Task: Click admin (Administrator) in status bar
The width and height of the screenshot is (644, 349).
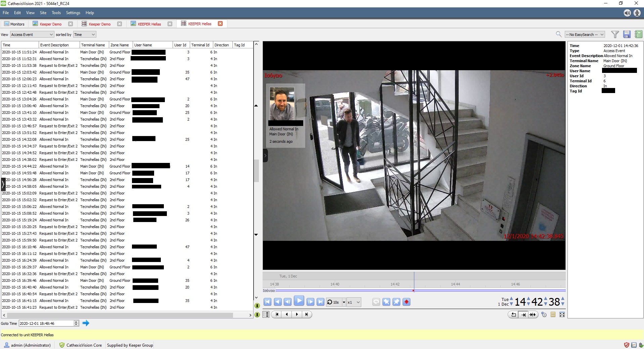Action: click(x=28, y=345)
